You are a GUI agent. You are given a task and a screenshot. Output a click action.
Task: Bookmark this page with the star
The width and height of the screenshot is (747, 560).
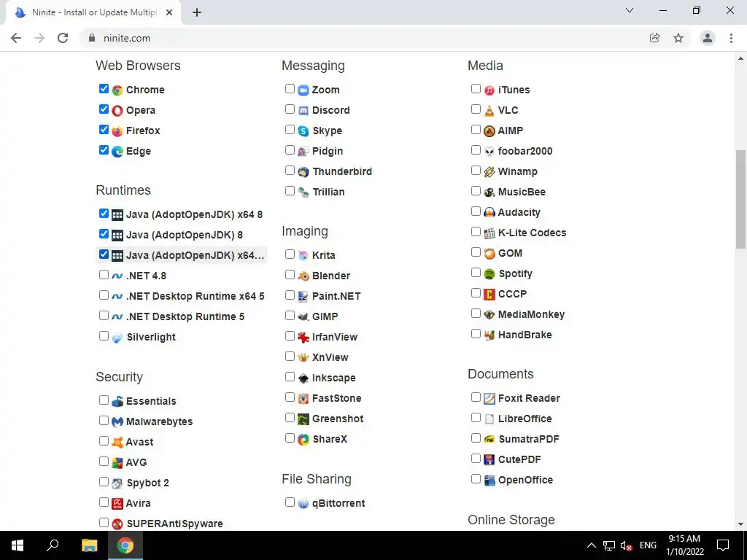678,38
